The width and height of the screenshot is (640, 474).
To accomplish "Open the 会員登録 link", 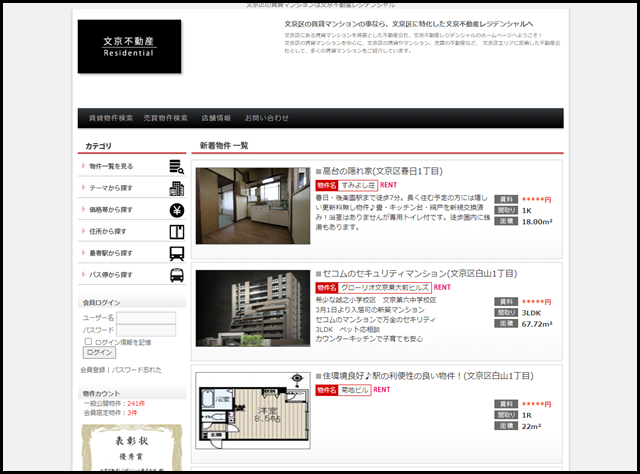I will coord(94,370).
